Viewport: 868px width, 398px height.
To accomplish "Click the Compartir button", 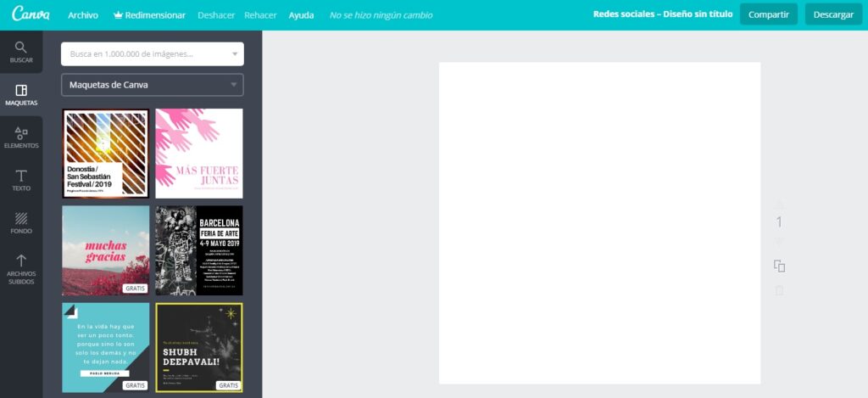I will [768, 14].
